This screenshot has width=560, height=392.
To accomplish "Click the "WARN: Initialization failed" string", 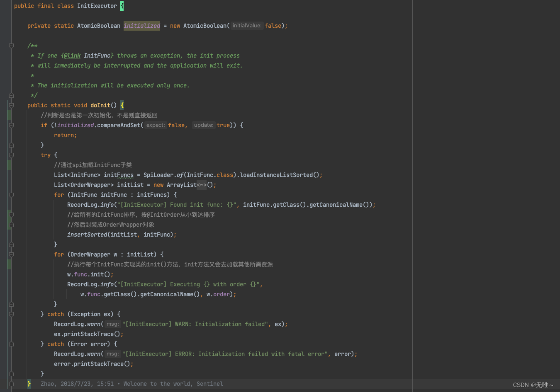I will coord(195,324).
